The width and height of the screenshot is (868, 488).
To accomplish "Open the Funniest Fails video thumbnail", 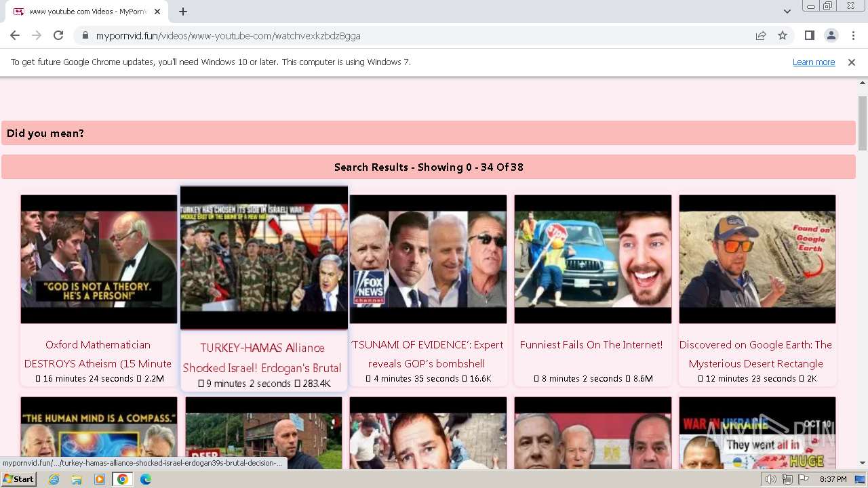I will [593, 259].
